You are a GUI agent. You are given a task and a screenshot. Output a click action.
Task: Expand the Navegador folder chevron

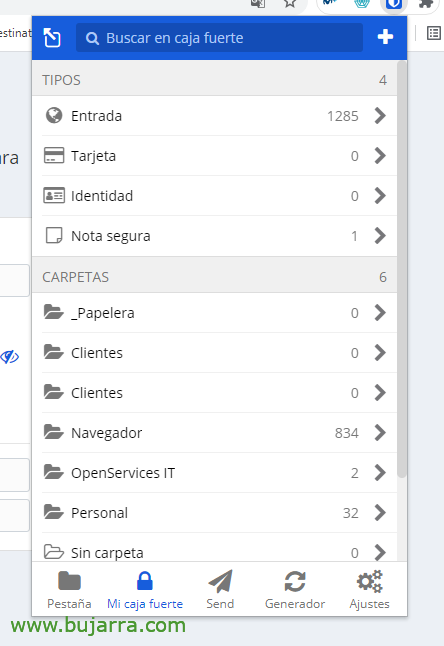(x=380, y=433)
